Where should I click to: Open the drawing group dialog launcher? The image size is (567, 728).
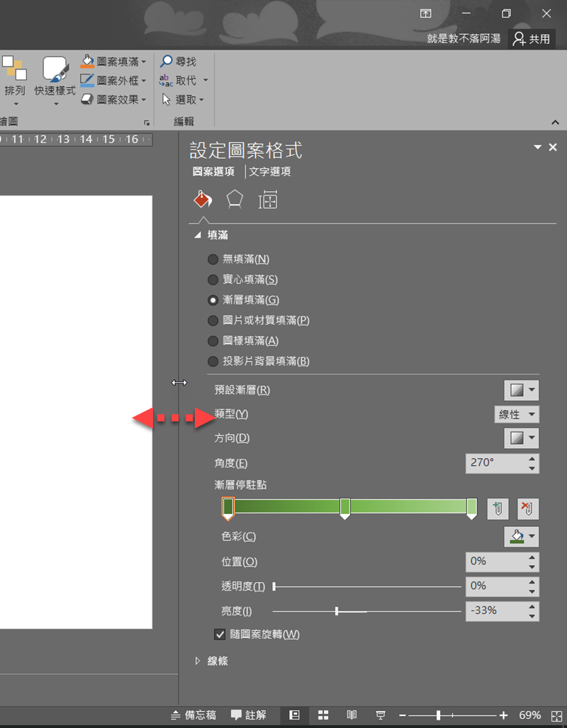point(147,123)
